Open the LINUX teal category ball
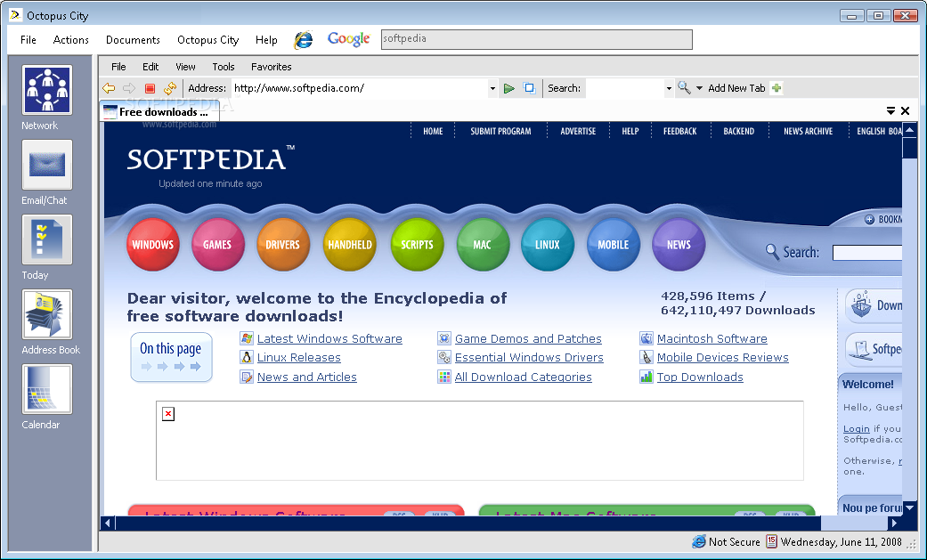Image resolution: width=927 pixels, height=560 pixels. click(548, 244)
